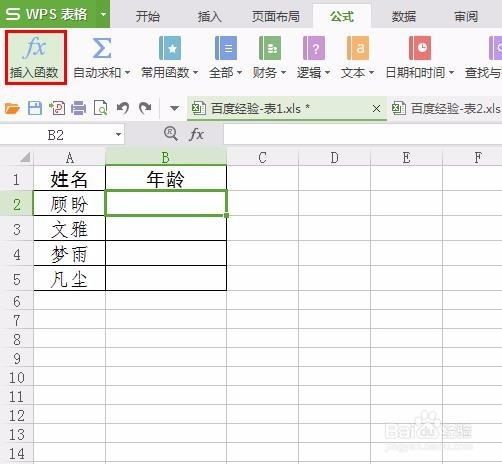Image resolution: width=502 pixels, height=464 pixels.
Task: Switch to the 审阅 ribbon tab
Action: click(x=466, y=16)
